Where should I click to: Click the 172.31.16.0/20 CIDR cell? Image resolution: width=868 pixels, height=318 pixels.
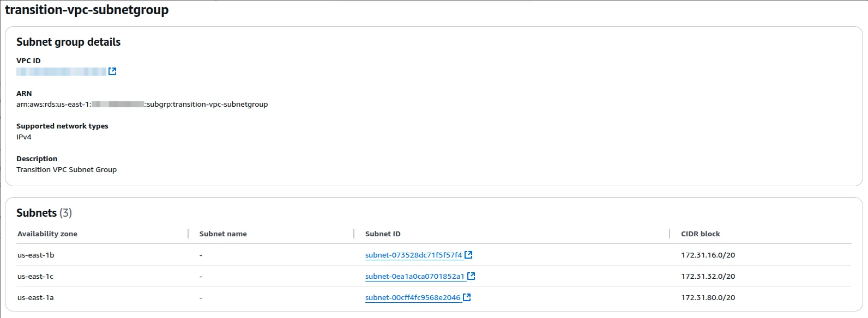point(708,255)
